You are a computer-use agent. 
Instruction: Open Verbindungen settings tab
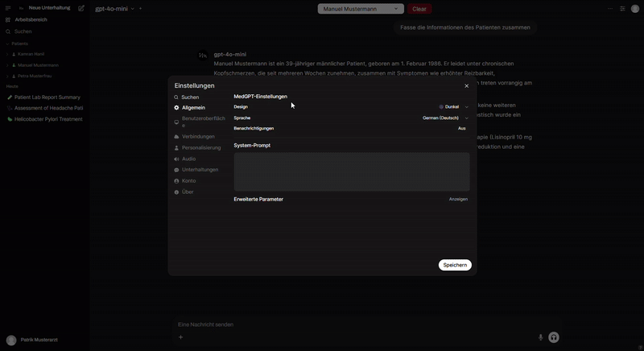click(194, 136)
